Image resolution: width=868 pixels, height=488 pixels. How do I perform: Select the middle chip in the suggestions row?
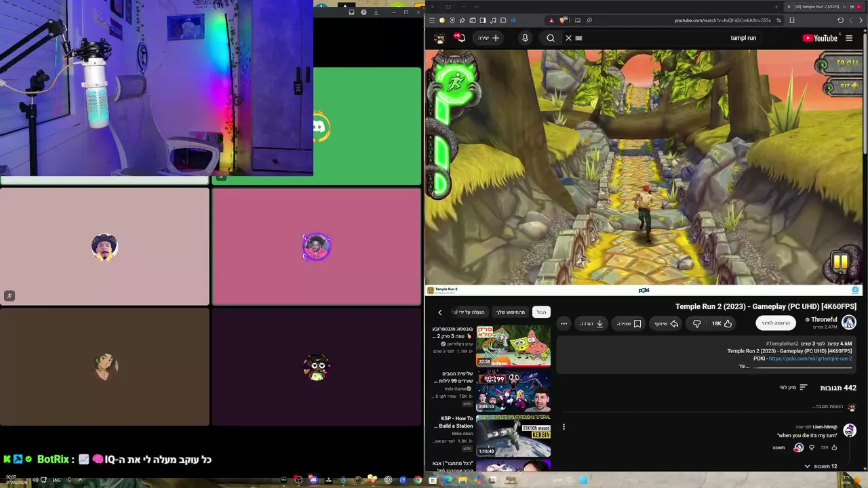click(511, 312)
